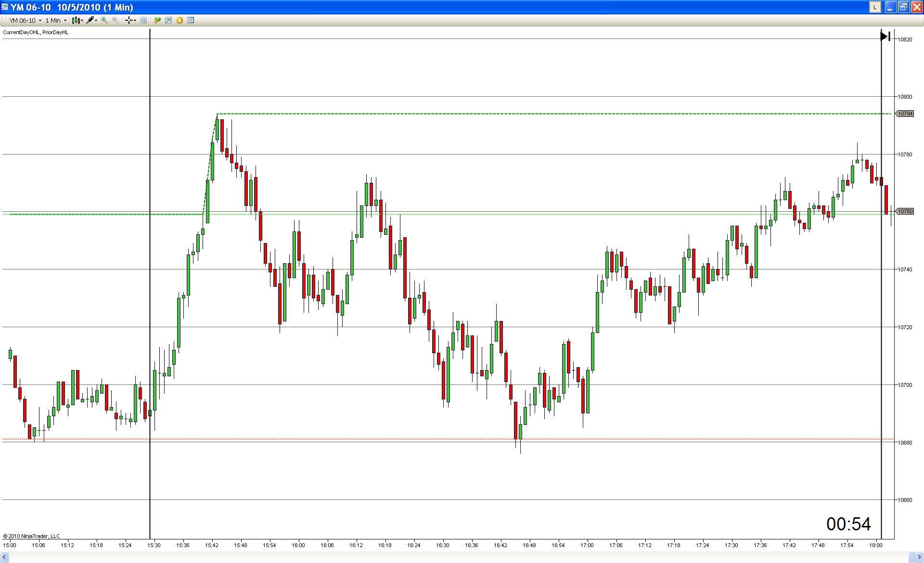Click the candlestick chart style icon
This screenshot has width=924, height=563.
[x=76, y=20]
